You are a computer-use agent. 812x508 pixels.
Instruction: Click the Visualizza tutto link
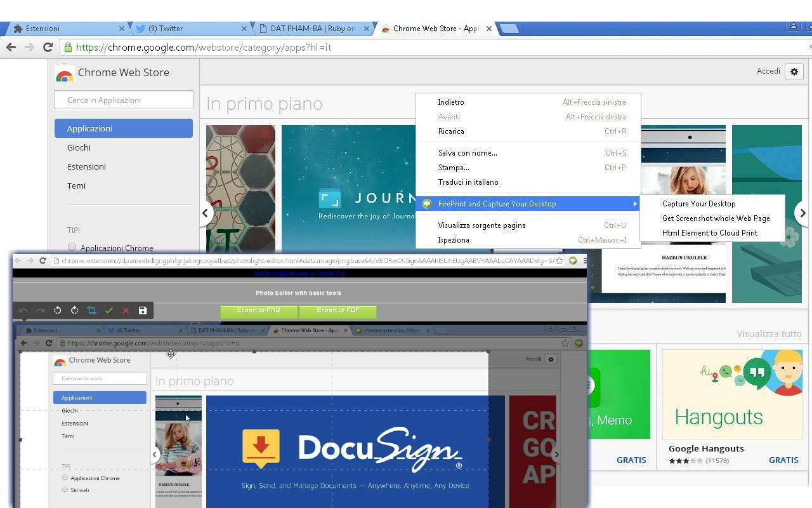[x=769, y=334]
